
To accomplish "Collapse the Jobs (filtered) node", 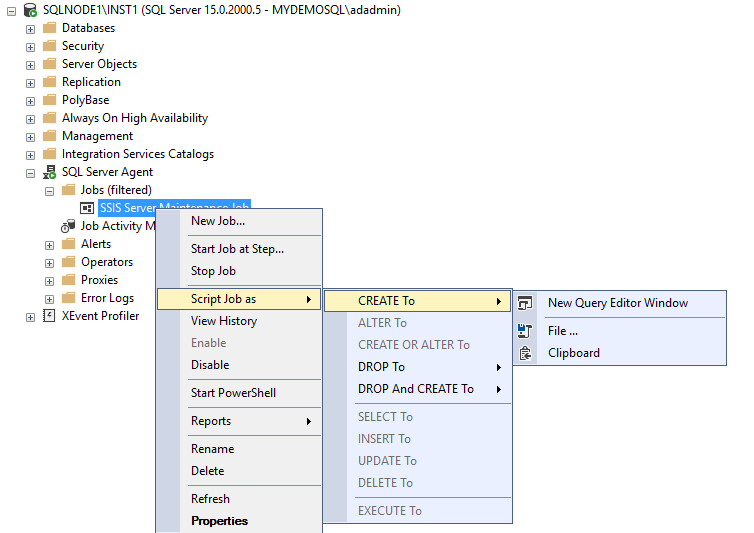I will coord(49,191).
